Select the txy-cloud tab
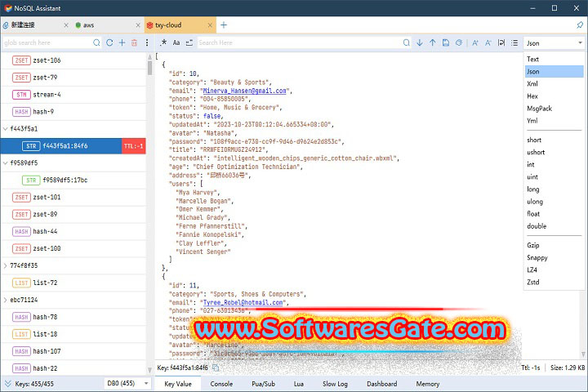This screenshot has height=392, width=588. point(180,25)
